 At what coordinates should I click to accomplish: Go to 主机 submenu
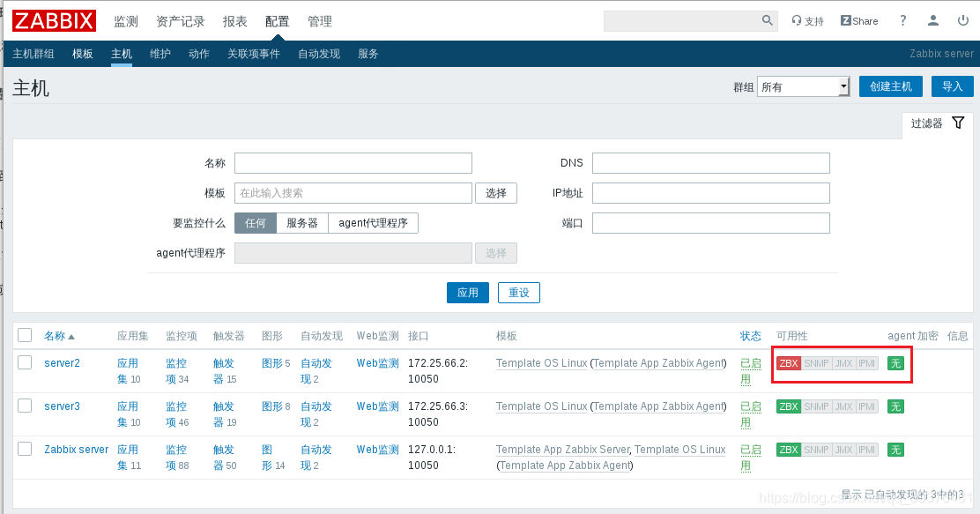point(122,54)
